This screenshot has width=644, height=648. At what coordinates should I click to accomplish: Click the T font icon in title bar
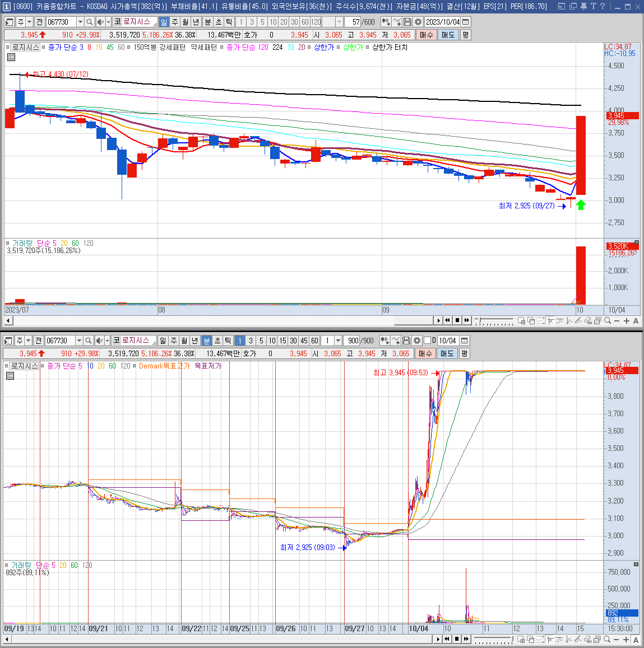pyautogui.click(x=593, y=6)
